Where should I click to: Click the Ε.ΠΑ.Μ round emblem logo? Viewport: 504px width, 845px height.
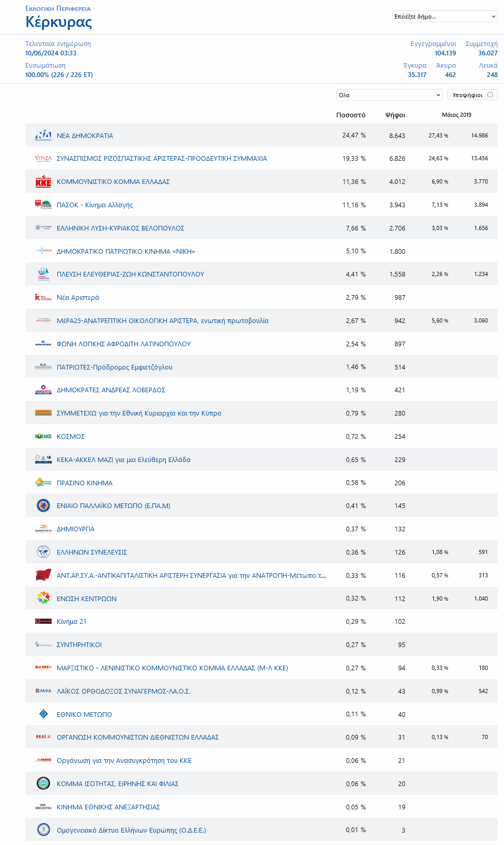tap(43, 505)
